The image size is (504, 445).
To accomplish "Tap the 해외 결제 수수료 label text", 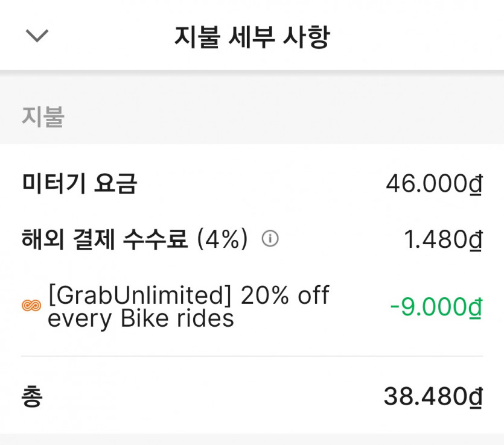I will [x=105, y=239].
